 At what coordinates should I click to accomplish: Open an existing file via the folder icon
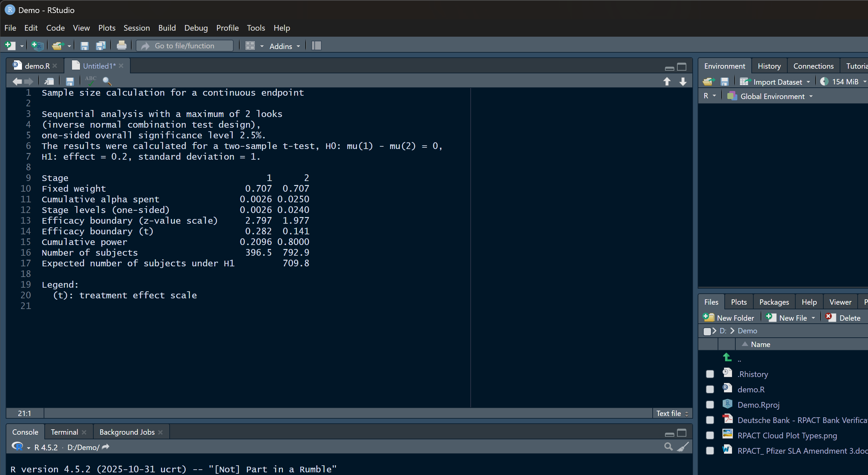[58, 45]
